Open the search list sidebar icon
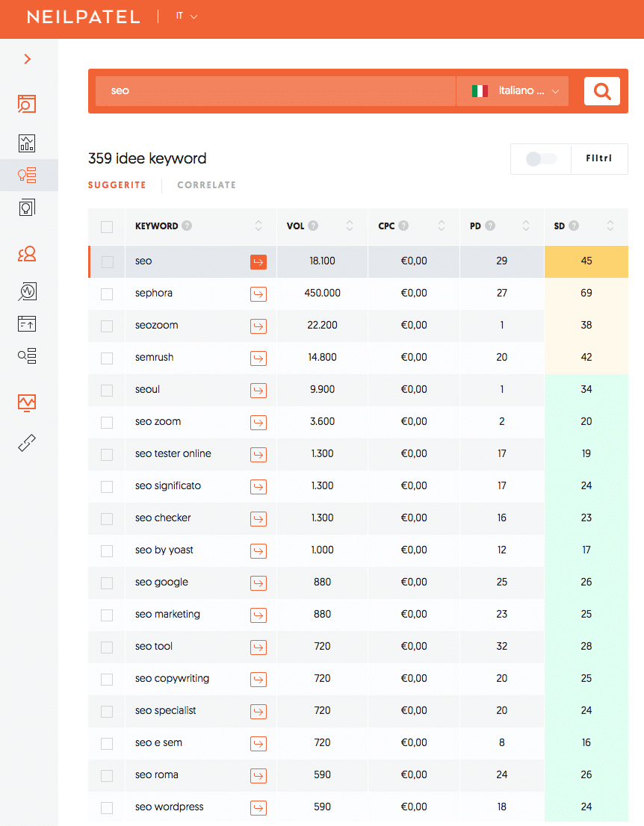The image size is (644, 826). [x=27, y=355]
